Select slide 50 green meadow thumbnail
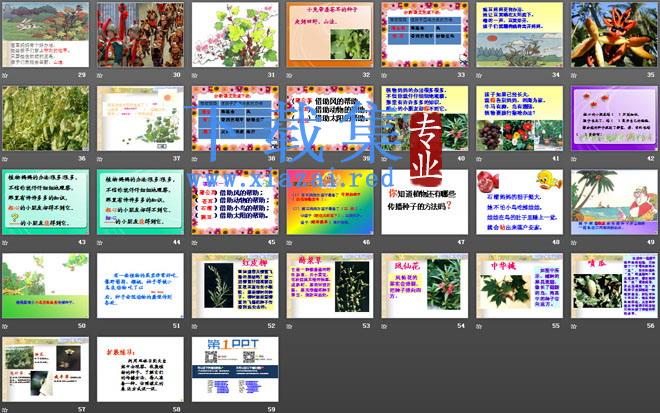 pos(45,285)
